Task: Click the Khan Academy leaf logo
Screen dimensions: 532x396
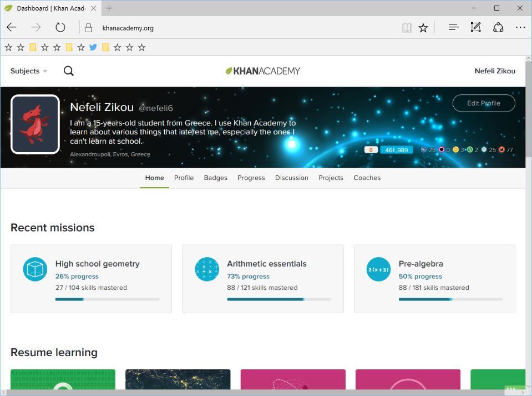Action: click(263, 71)
